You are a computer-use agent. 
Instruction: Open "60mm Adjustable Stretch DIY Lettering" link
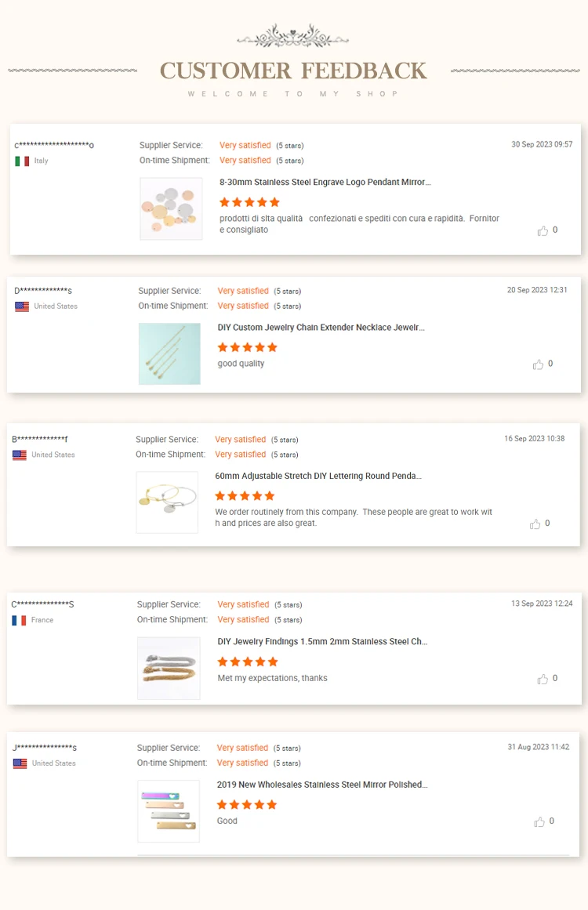(318, 476)
